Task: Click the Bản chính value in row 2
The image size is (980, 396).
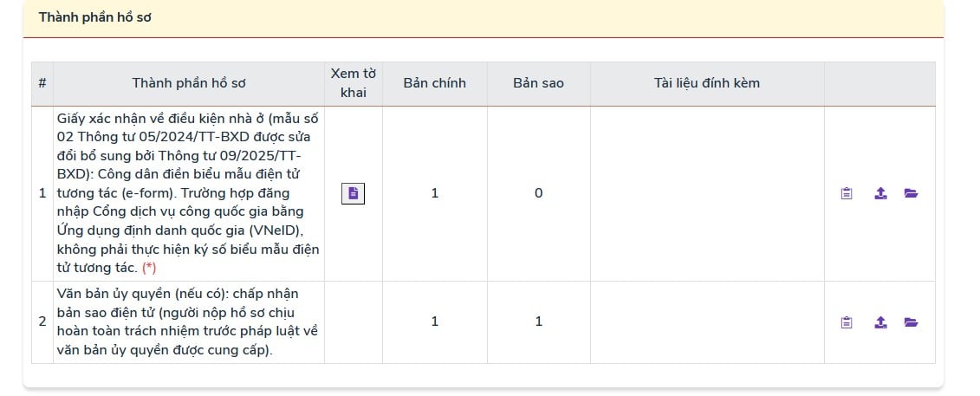Action: pyautogui.click(x=434, y=321)
